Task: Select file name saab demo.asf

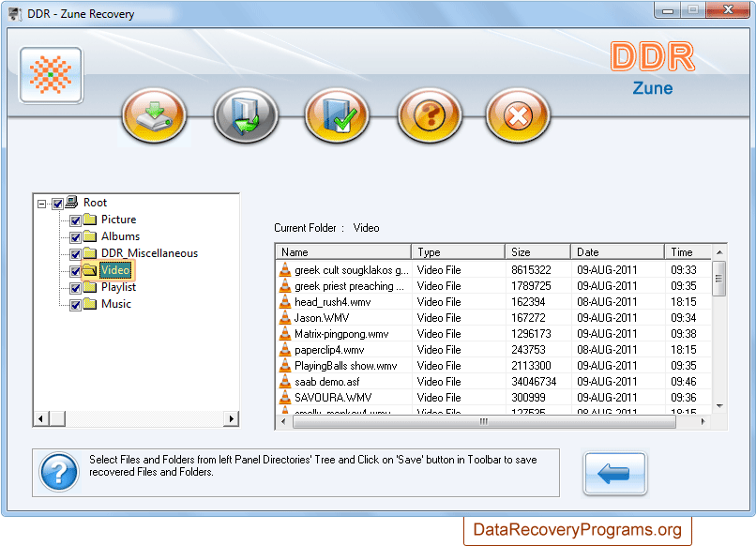Action: pos(327,382)
